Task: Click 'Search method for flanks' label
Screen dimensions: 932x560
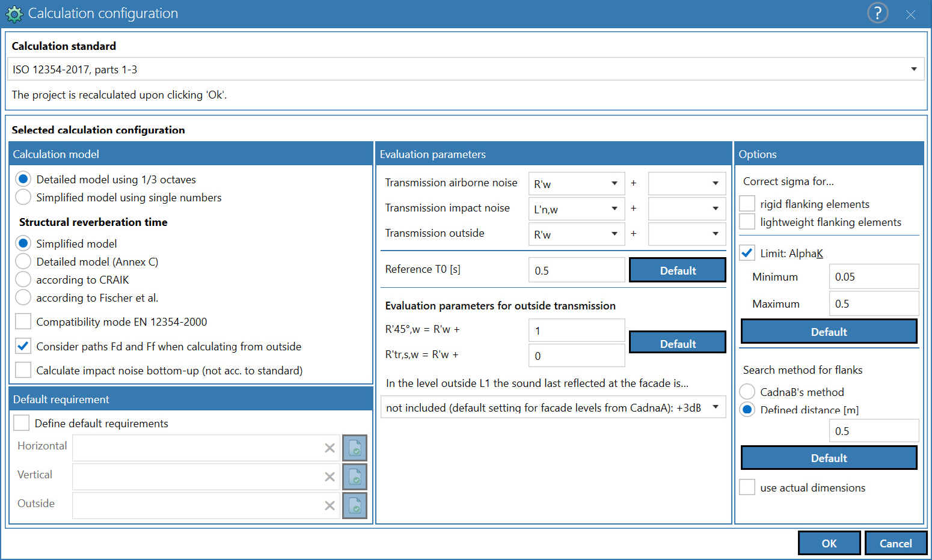Action: pos(803,370)
